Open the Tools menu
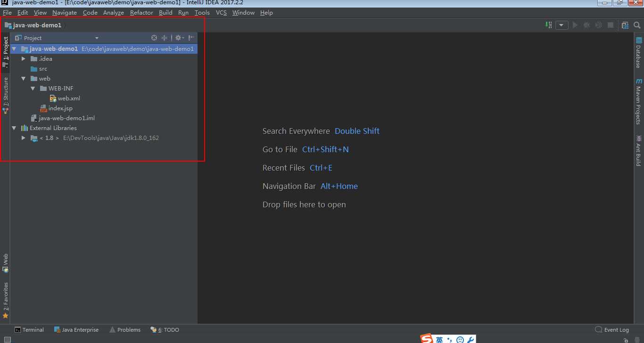Image resolution: width=644 pixels, height=343 pixels. click(202, 13)
